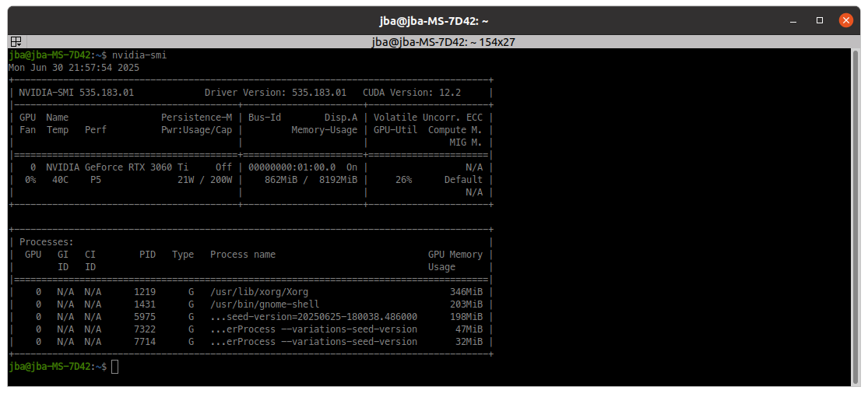The image size is (868, 394).
Task: Minimize the terminal window
Action: pyautogui.click(x=795, y=20)
